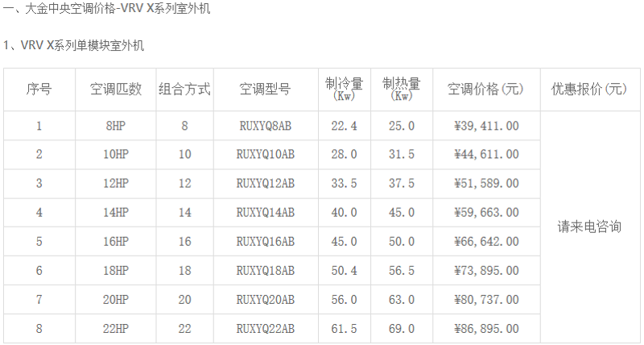Click heating capacity value 31.5

point(402,154)
